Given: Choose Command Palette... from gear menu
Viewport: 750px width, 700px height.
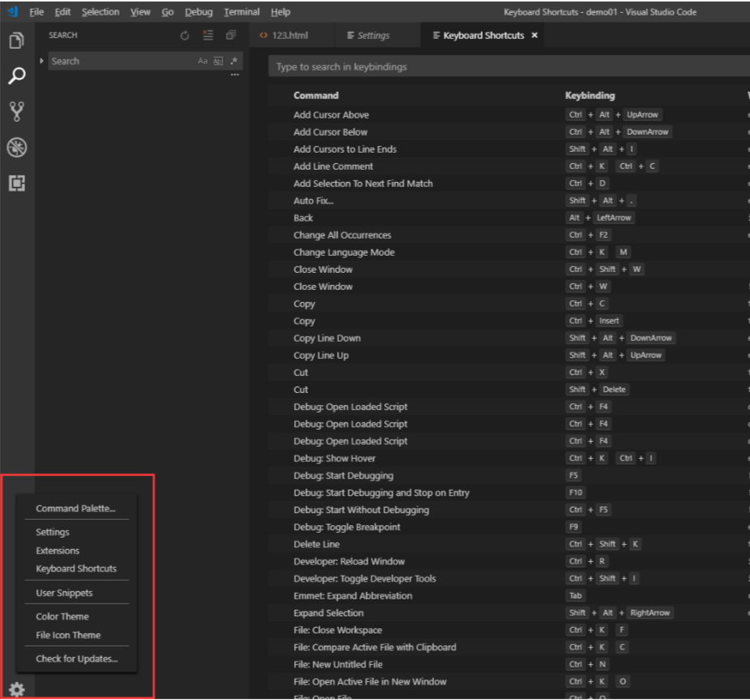Looking at the screenshot, I should coord(75,508).
